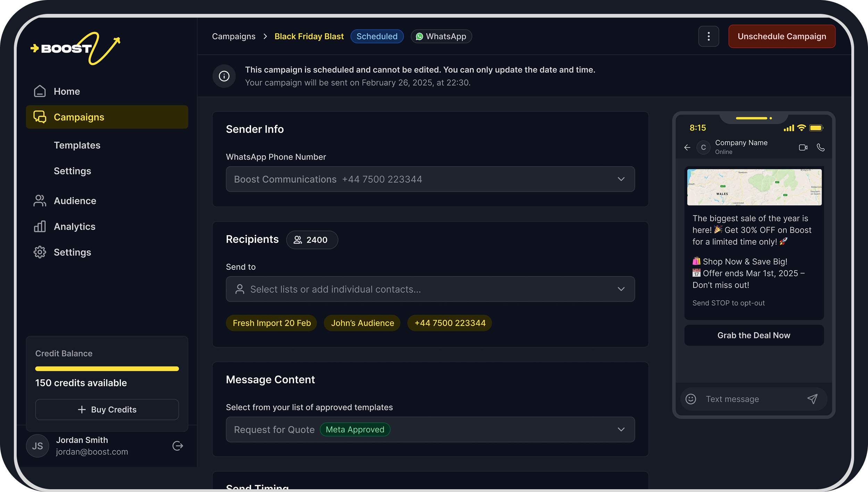Tap Grab the Deal Now button
868x492 pixels.
(754, 335)
